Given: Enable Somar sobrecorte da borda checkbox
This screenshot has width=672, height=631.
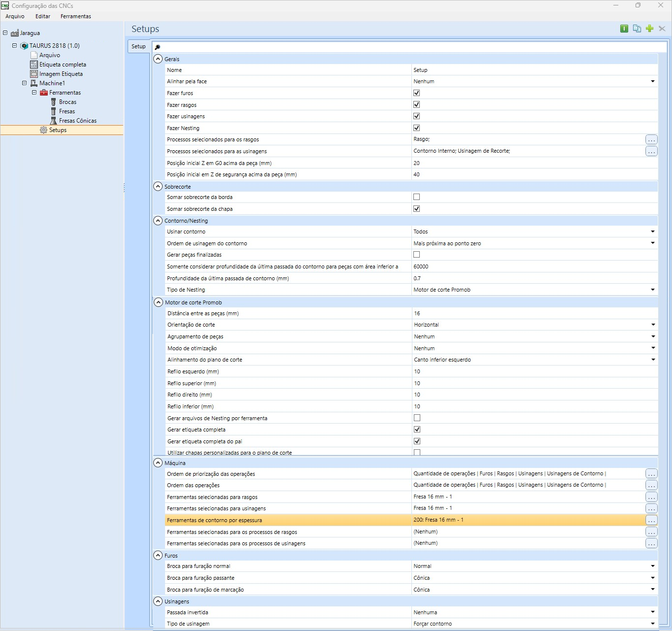Looking at the screenshot, I should (x=416, y=197).
